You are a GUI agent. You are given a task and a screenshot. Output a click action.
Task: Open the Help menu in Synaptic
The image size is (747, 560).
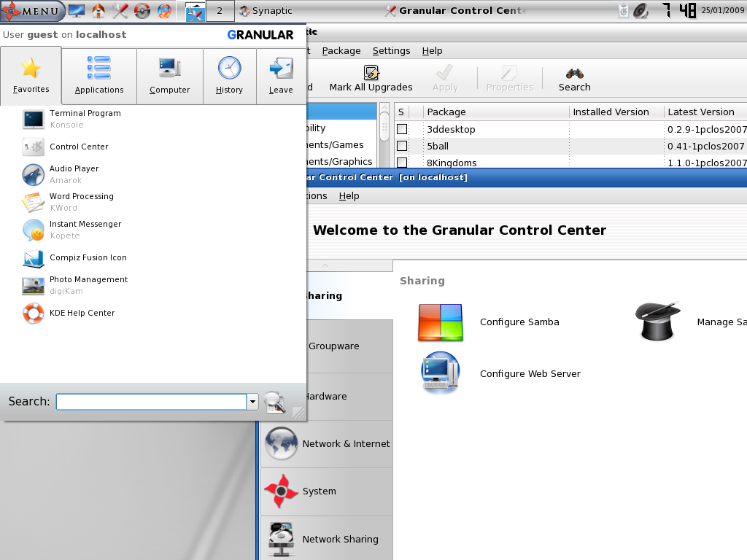(x=432, y=50)
